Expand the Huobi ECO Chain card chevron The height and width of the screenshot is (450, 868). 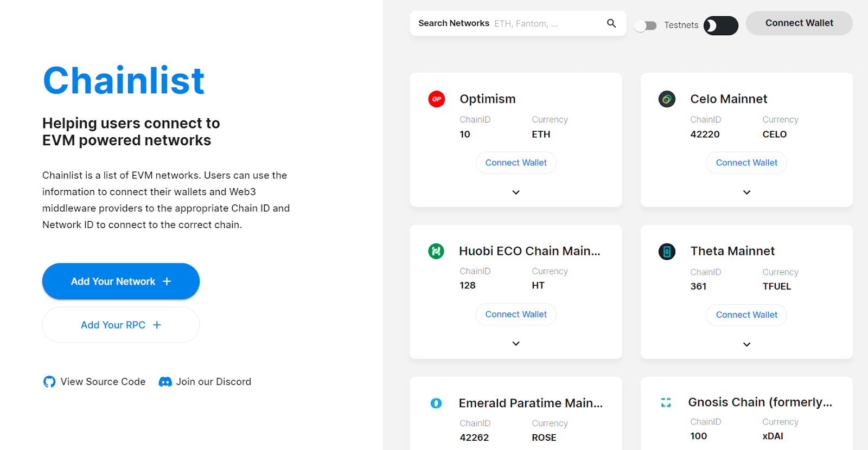point(516,344)
